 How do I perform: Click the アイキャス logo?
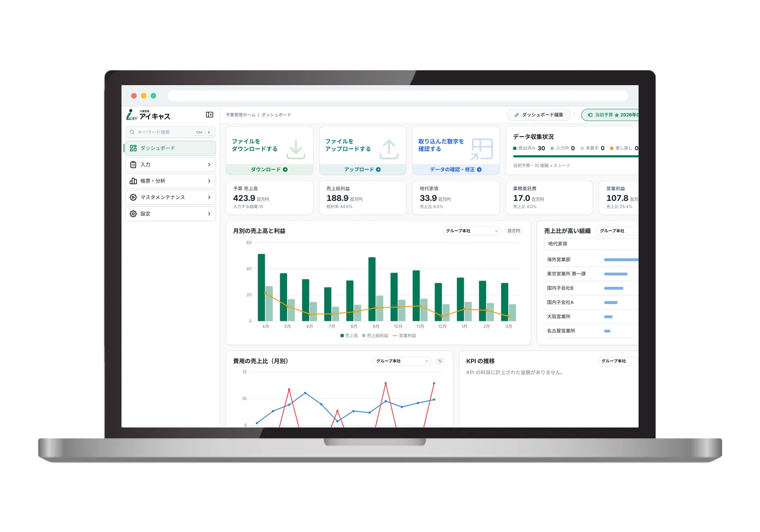[x=148, y=115]
